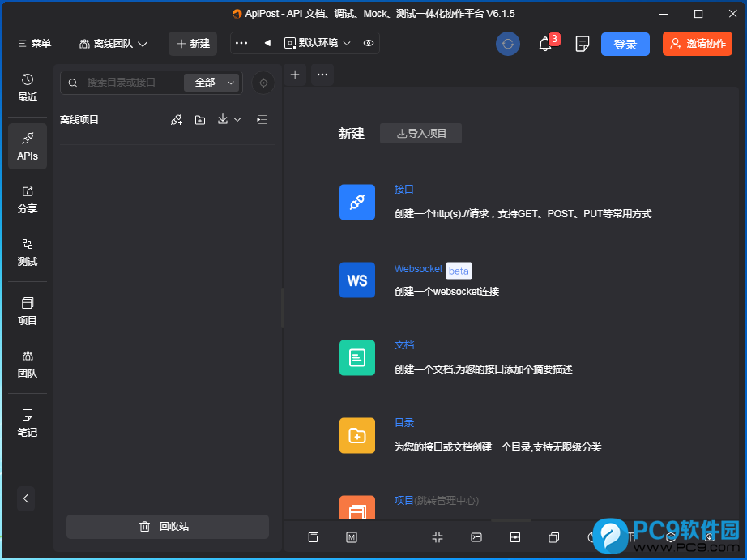Open the 菜单 main menu
This screenshot has height=560, width=747.
[x=34, y=44]
